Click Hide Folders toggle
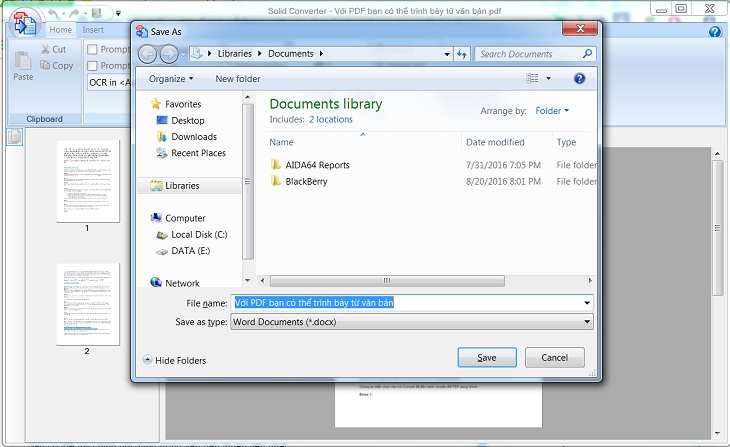This screenshot has width=730, height=447. point(175,360)
